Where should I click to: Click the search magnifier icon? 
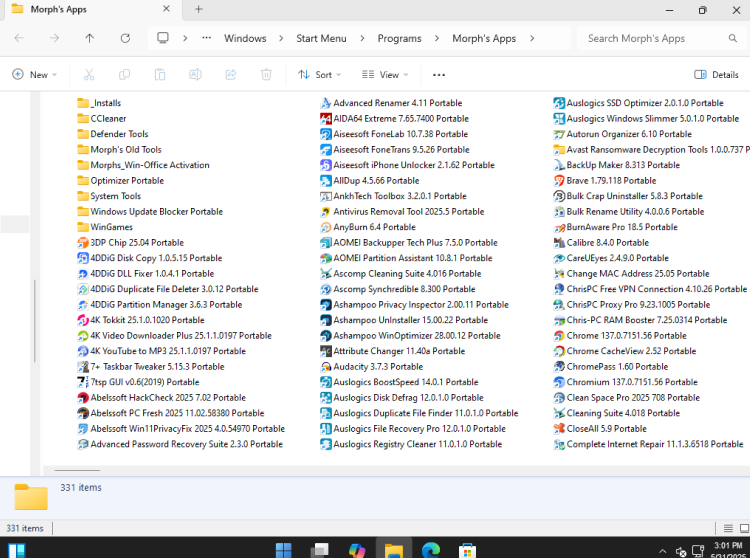732,38
